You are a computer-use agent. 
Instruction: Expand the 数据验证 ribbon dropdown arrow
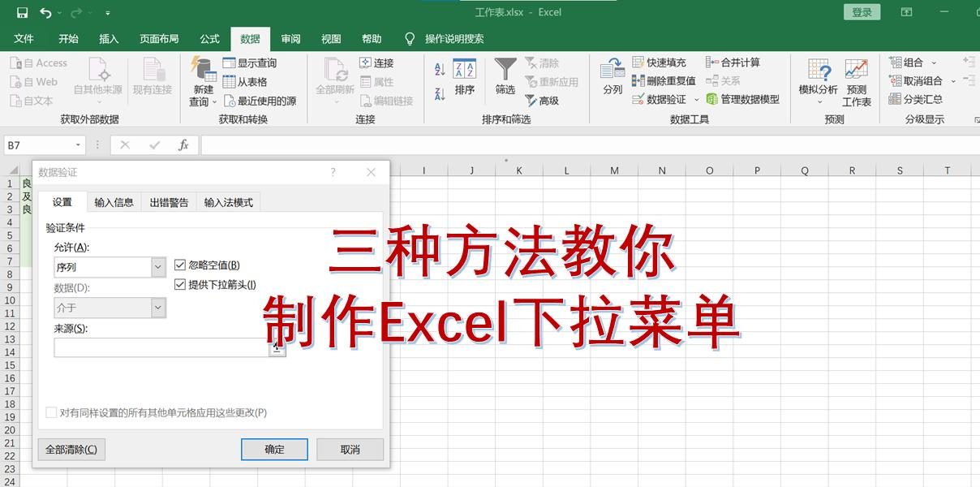[696, 100]
